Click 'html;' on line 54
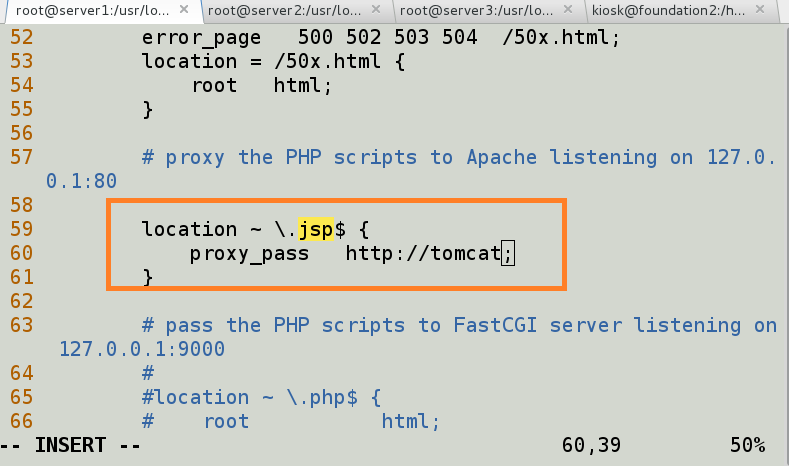 click(x=303, y=86)
